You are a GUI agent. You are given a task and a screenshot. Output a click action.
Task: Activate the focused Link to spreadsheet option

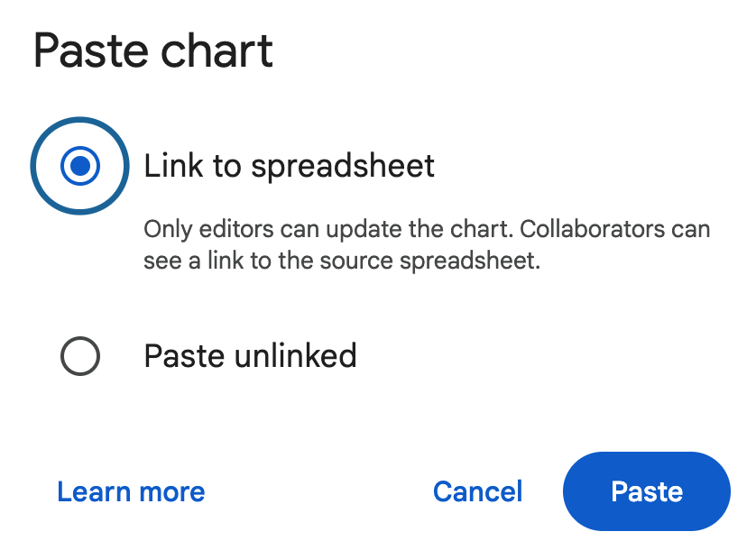(80, 166)
